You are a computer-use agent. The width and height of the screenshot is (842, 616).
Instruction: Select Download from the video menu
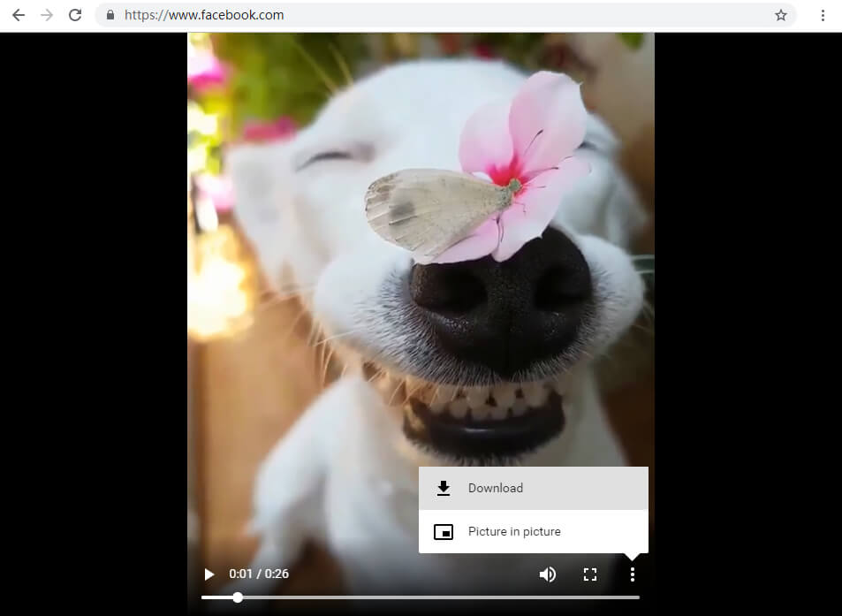534,488
